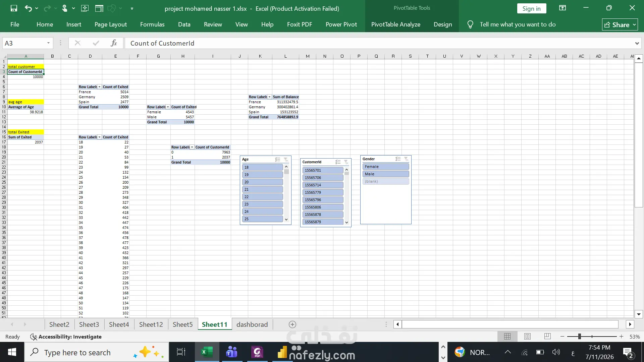Select 15565701 in CustomerId slicer
Screen dimensions: 644x362
(323, 170)
